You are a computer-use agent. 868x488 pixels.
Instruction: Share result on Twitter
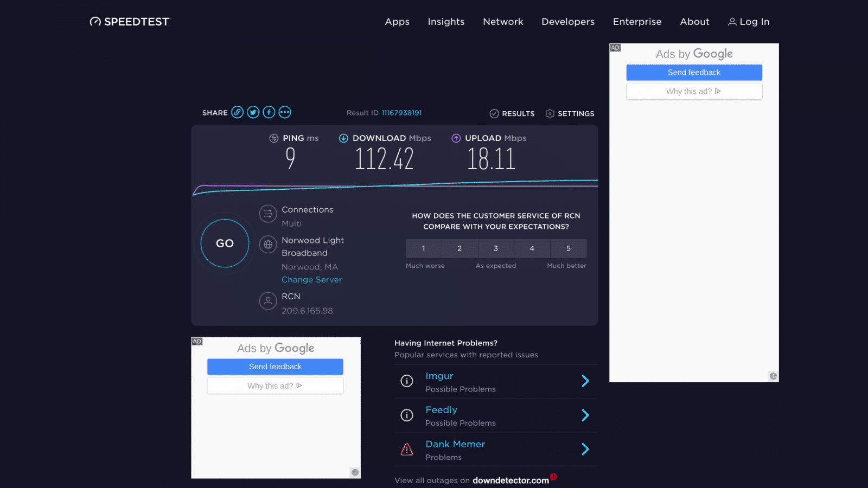(x=253, y=112)
